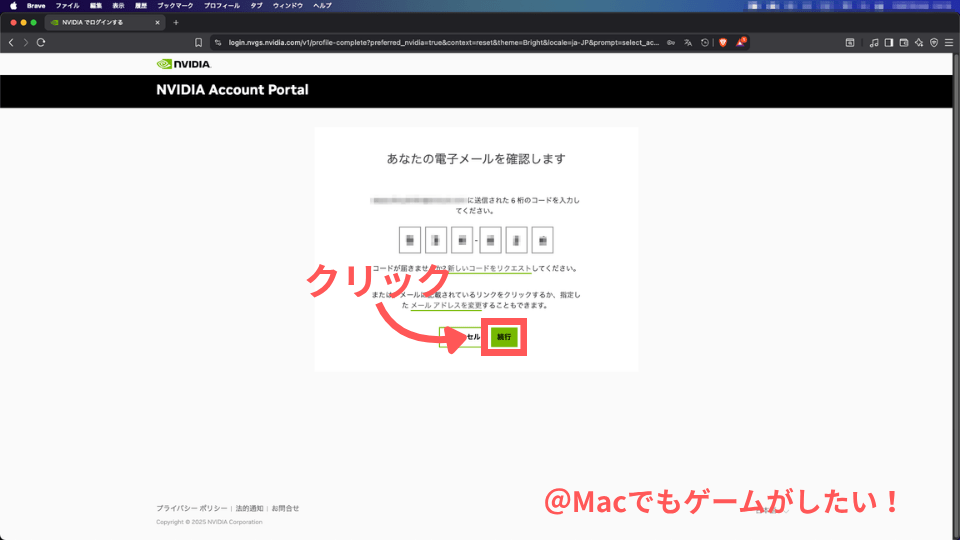This screenshot has height=540, width=960.
Task: Open the Brave VPN shield icon
Action: click(933, 43)
